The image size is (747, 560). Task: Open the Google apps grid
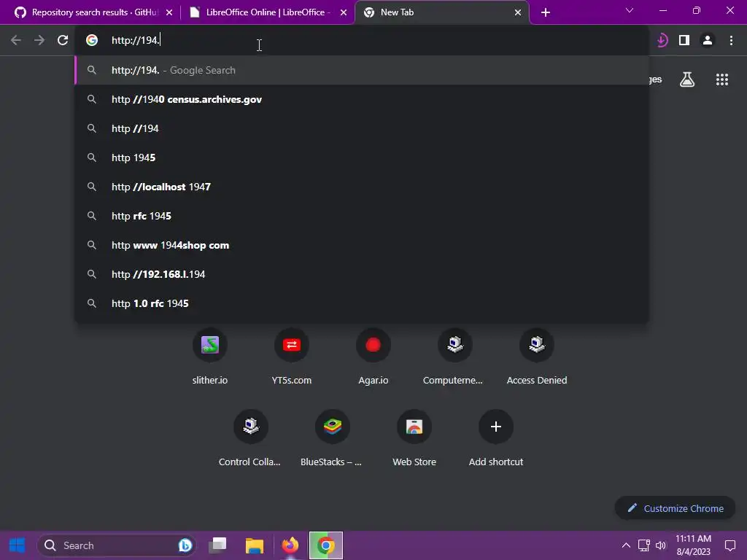[x=721, y=79]
